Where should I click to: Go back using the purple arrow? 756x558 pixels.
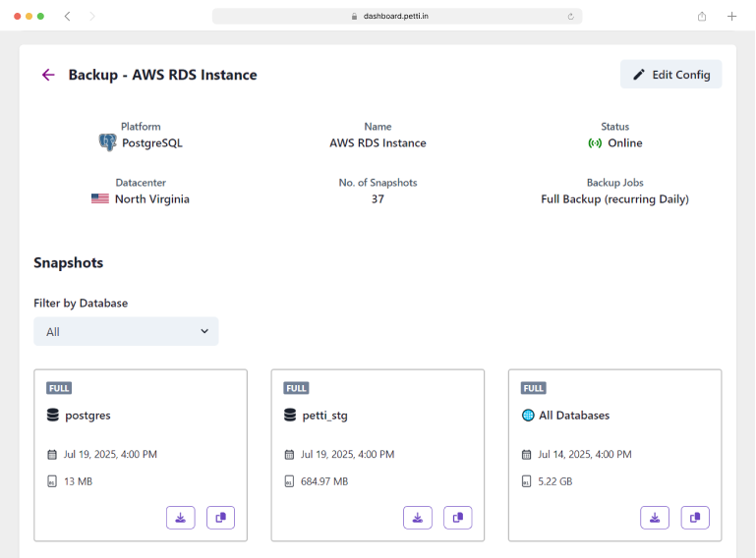(x=48, y=75)
